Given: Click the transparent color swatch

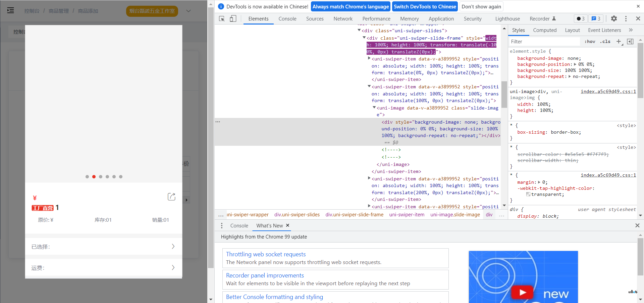Looking at the screenshot, I should pyautogui.click(x=528, y=194).
